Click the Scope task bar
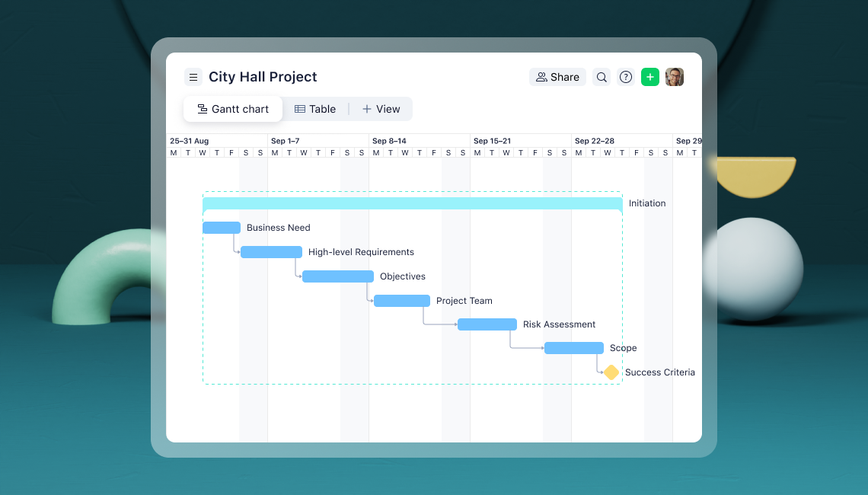This screenshot has height=495, width=868. [573, 348]
